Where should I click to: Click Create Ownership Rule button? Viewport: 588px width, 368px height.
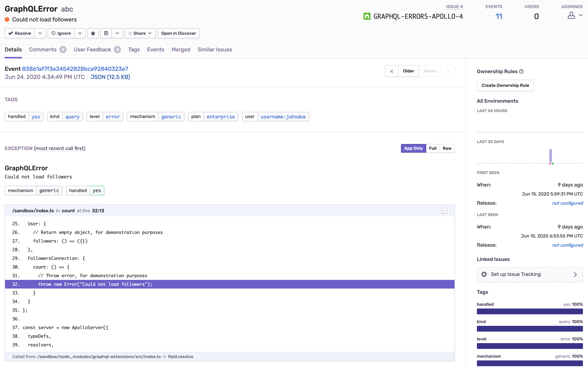pyautogui.click(x=505, y=85)
